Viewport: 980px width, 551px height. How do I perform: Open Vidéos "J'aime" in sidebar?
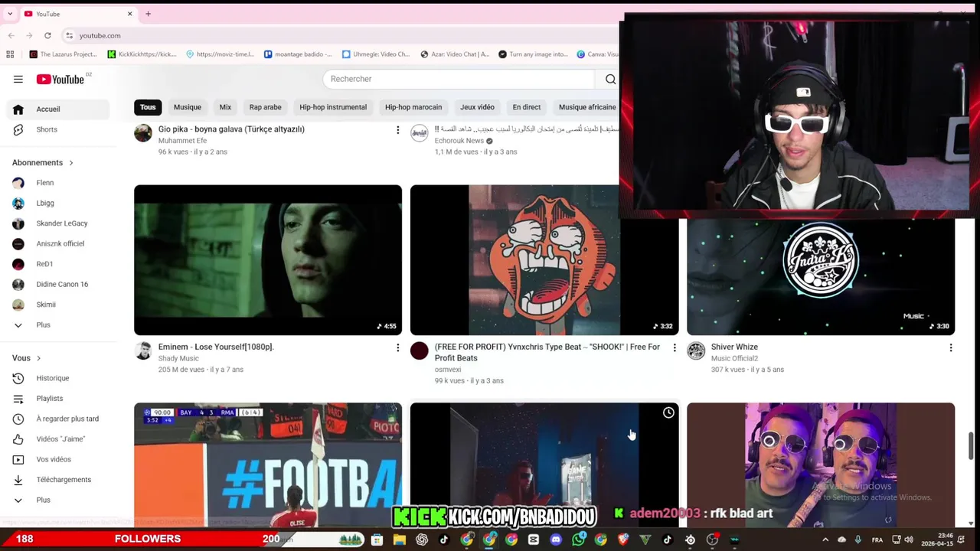point(57,439)
